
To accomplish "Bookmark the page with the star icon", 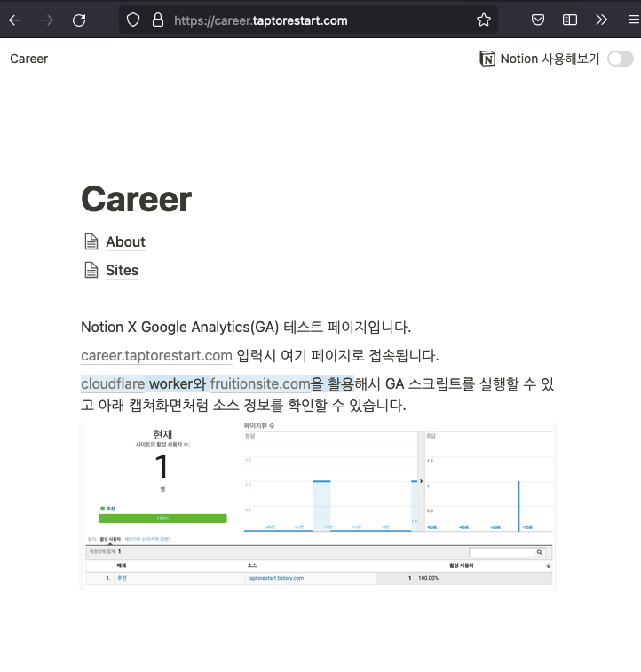I will (x=484, y=20).
